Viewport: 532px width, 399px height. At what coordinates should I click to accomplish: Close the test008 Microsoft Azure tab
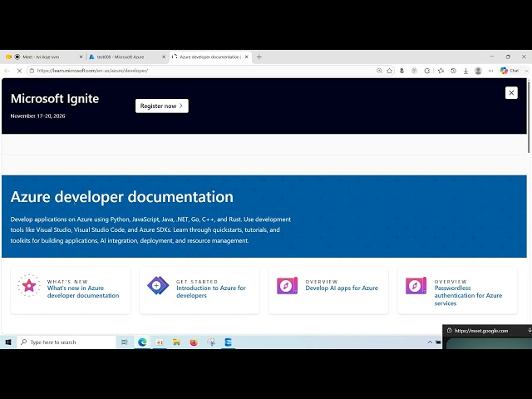164,57
